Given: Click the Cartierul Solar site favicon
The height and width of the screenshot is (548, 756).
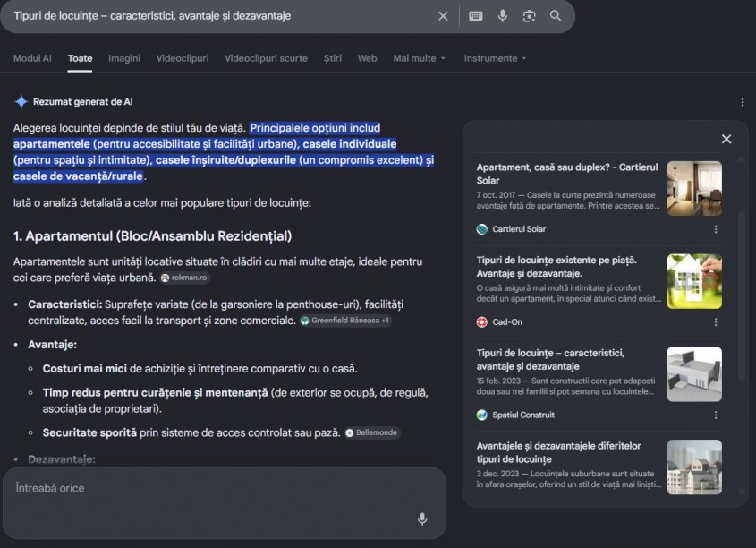Looking at the screenshot, I should point(481,229).
